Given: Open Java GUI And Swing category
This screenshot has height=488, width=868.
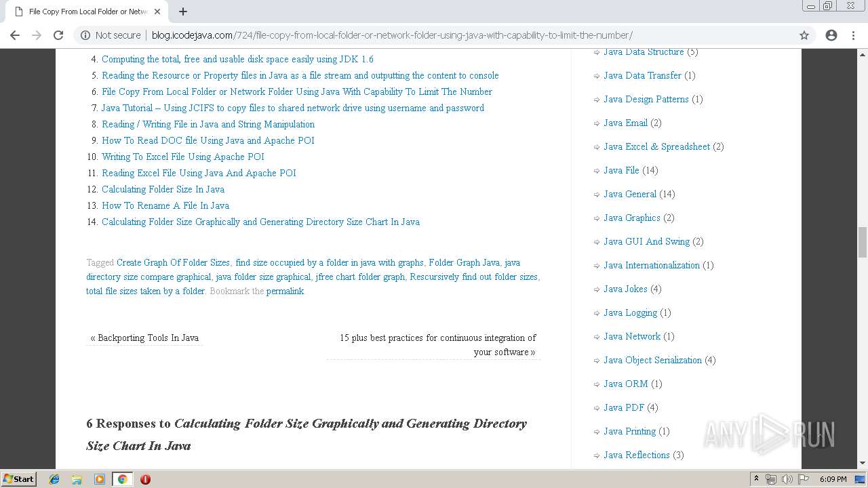Looking at the screenshot, I should pos(646,242).
